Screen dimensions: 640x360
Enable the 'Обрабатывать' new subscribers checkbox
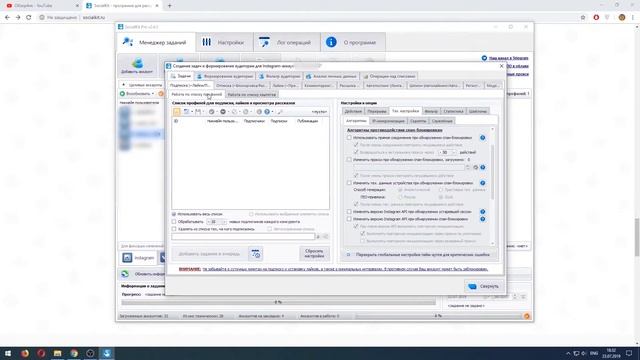click(174, 222)
